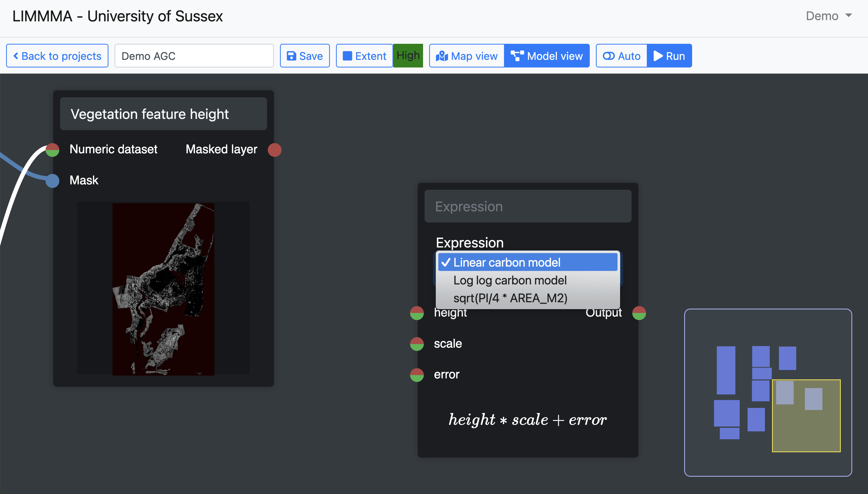Click the height input socket
The height and width of the screenshot is (494, 868).
coord(417,313)
